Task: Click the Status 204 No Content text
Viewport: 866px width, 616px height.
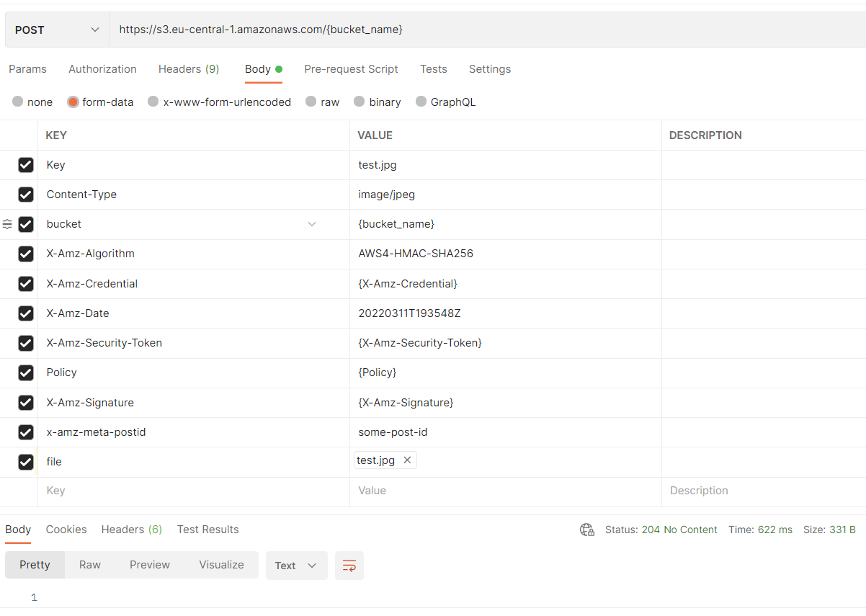Action: point(661,530)
